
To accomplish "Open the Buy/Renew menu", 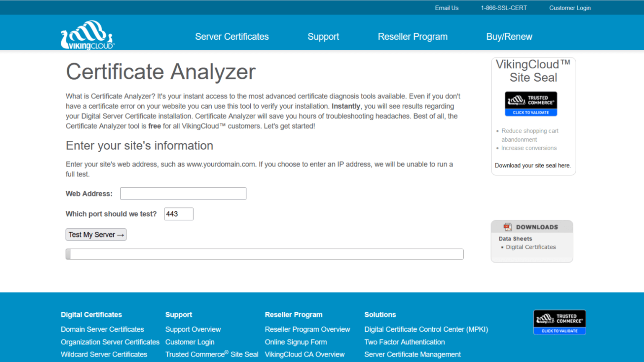I will [x=509, y=37].
